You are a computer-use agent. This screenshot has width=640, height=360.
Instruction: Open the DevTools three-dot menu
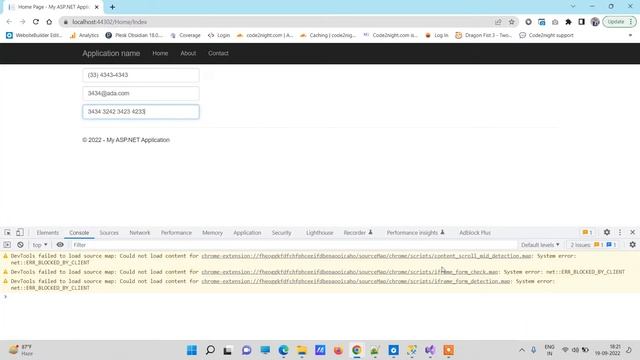pos(620,232)
